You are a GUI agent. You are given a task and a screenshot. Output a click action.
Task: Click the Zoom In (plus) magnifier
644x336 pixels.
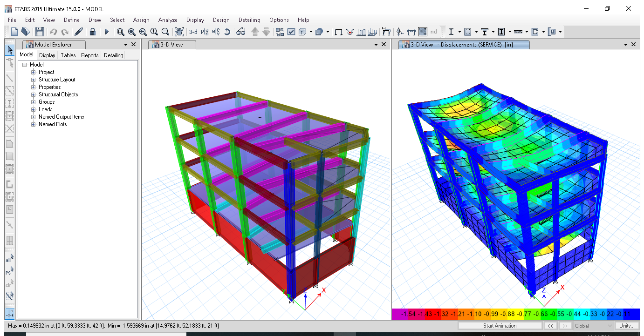pyautogui.click(x=154, y=32)
